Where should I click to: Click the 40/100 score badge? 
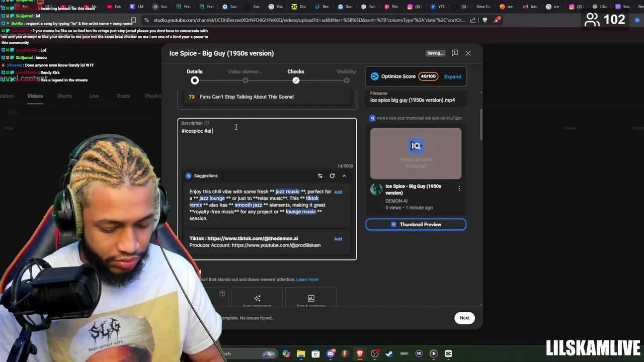tap(428, 76)
